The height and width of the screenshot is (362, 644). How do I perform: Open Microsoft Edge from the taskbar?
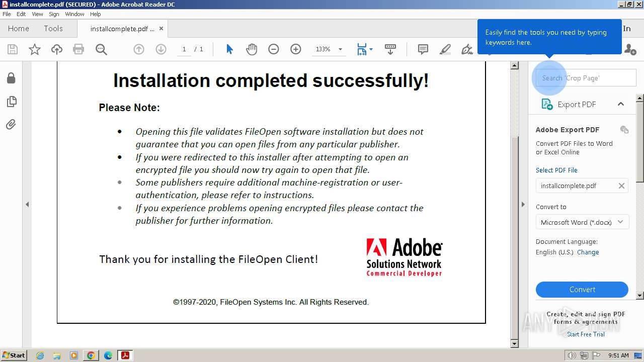pyautogui.click(x=108, y=355)
